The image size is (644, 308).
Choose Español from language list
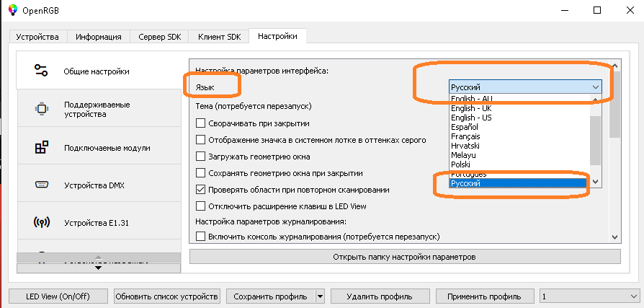click(x=519, y=127)
